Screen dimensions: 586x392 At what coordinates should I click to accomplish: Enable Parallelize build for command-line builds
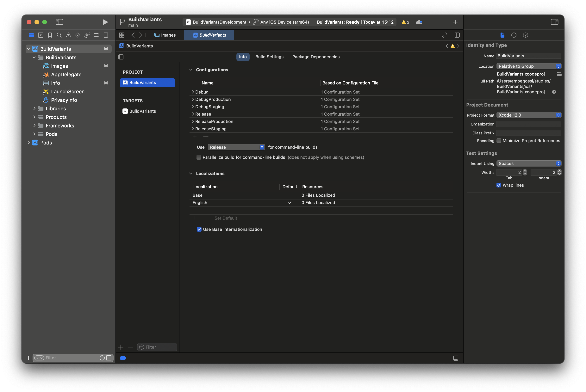click(x=199, y=157)
